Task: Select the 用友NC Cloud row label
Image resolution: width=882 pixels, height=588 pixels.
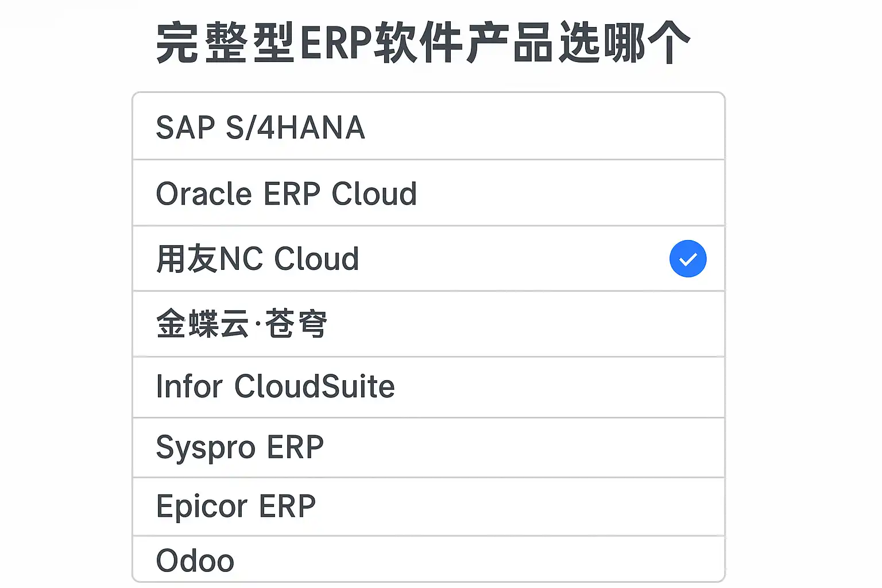Action: [x=258, y=259]
